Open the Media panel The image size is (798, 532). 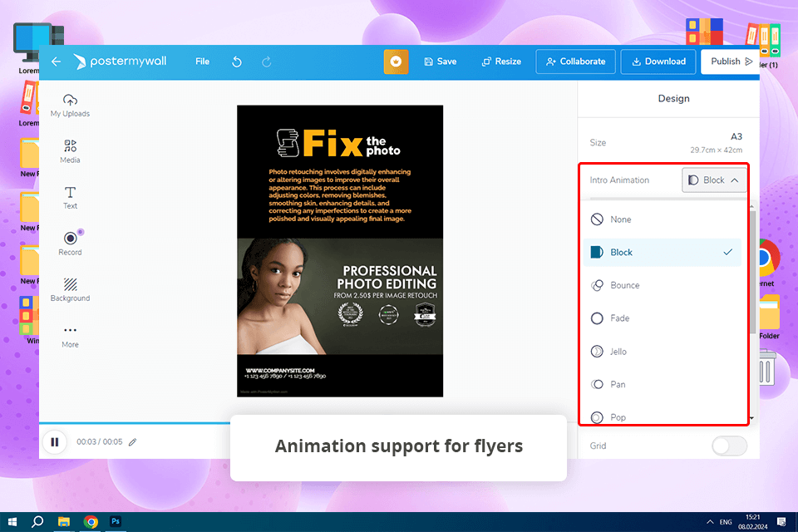[70, 151]
